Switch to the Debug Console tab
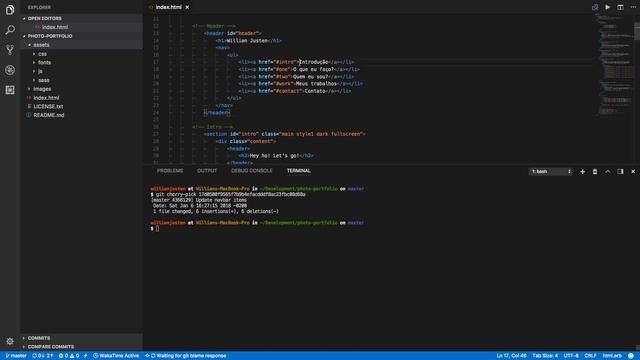 pyautogui.click(x=251, y=171)
